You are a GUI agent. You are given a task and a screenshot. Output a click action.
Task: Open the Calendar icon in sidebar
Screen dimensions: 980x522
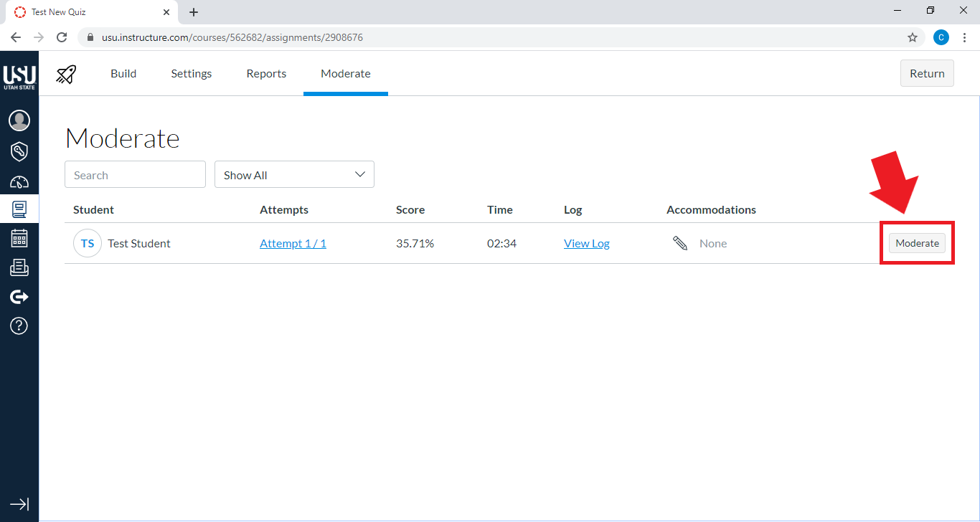tap(19, 238)
